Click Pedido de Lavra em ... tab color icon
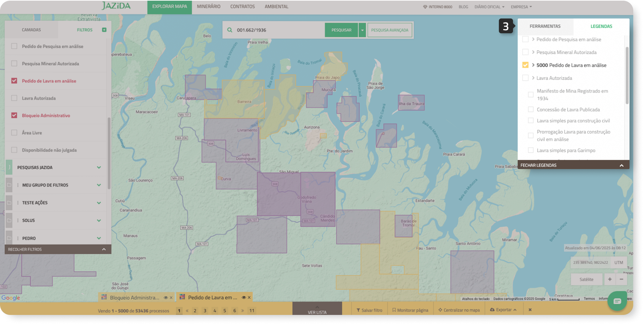This screenshot has width=644, height=325. 182,297
